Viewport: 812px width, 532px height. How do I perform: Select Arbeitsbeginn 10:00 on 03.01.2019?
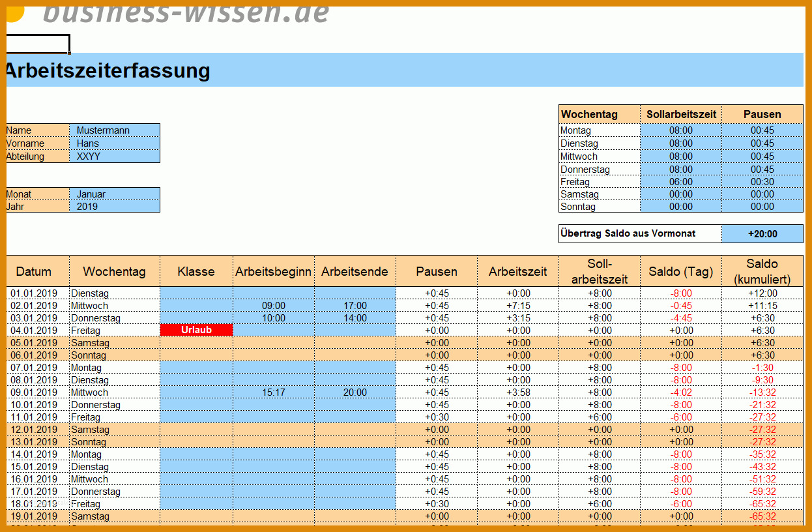point(274,318)
